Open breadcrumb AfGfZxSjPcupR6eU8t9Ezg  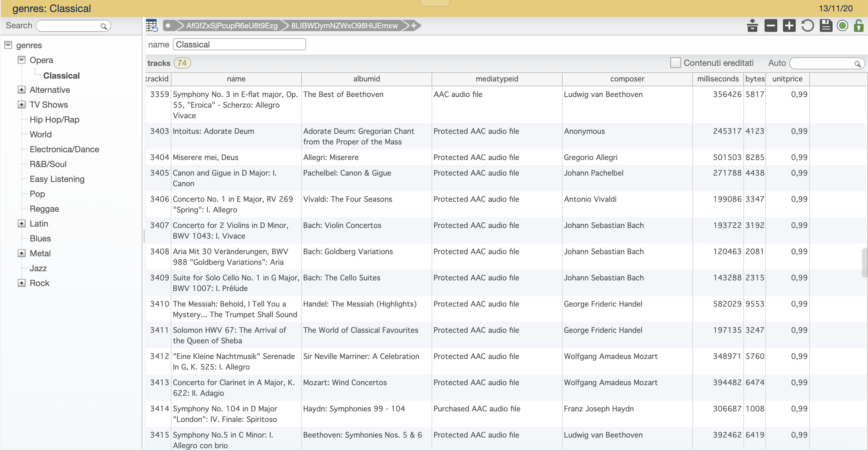coord(232,25)
